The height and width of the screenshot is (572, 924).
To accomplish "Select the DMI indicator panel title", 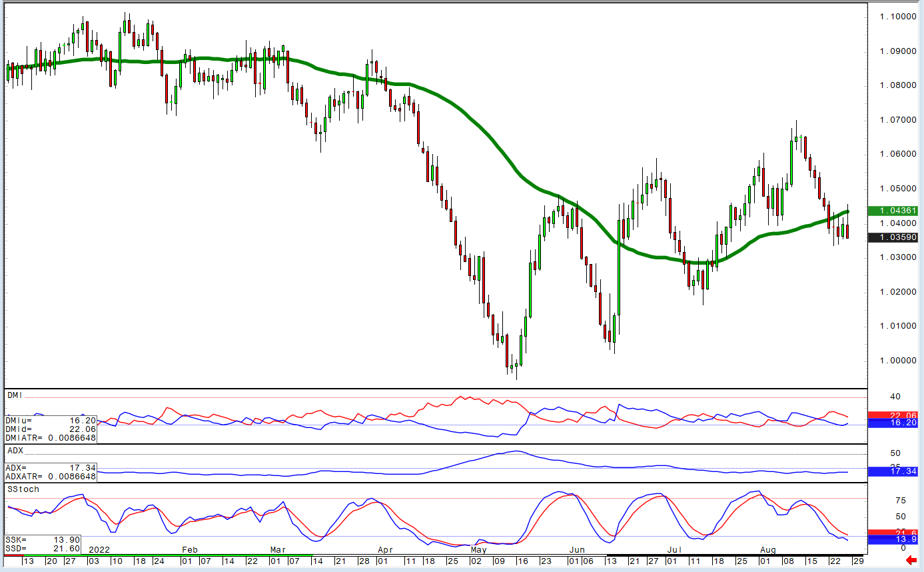I will (x=15, y=395).
